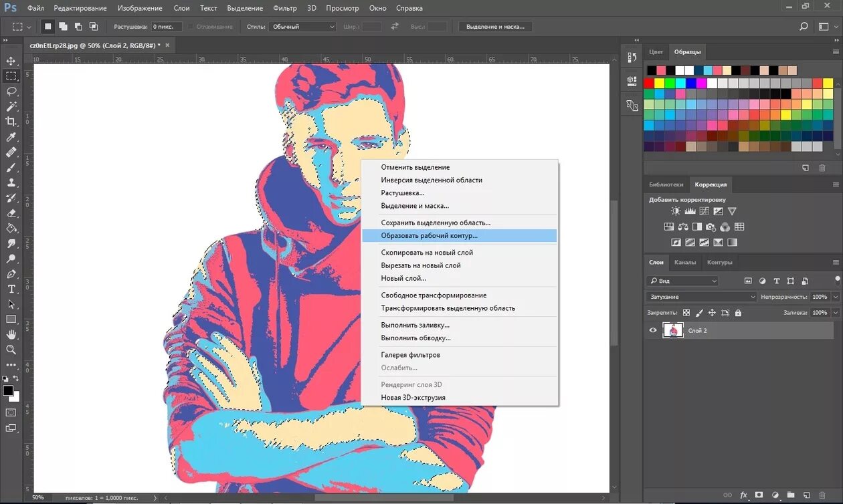Image resolution: width=843 pixels, height=504 pixels.
Task: Toggle lock image pixels brush icon
Action: [699, 313]
